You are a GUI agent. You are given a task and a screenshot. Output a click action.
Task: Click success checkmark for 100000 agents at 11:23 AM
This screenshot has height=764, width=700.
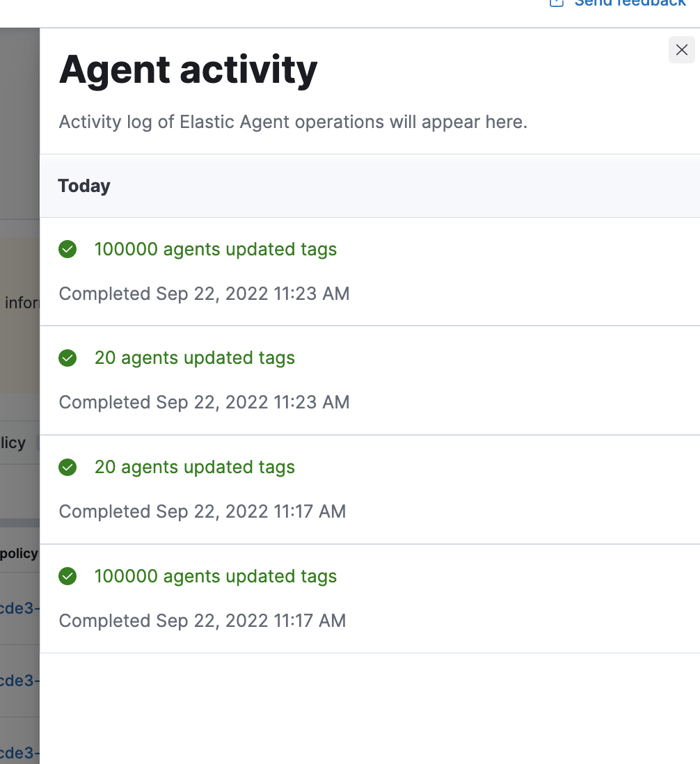point(67,249)
